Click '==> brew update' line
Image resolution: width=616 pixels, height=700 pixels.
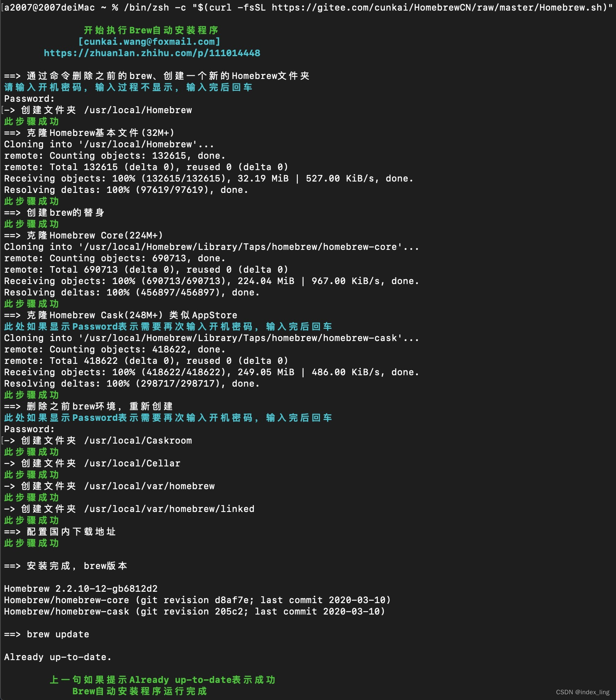tap(46, 634)
